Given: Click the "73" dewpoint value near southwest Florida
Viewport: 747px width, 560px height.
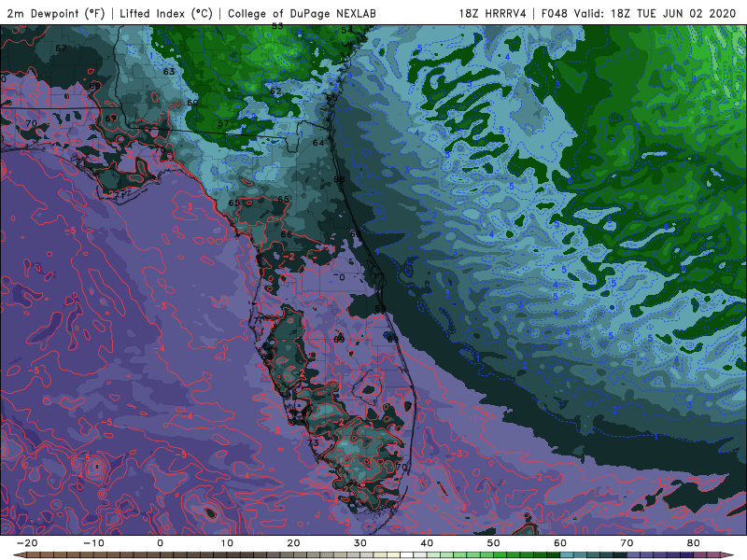Looking at the screenshot, I should tap(313, 442).
